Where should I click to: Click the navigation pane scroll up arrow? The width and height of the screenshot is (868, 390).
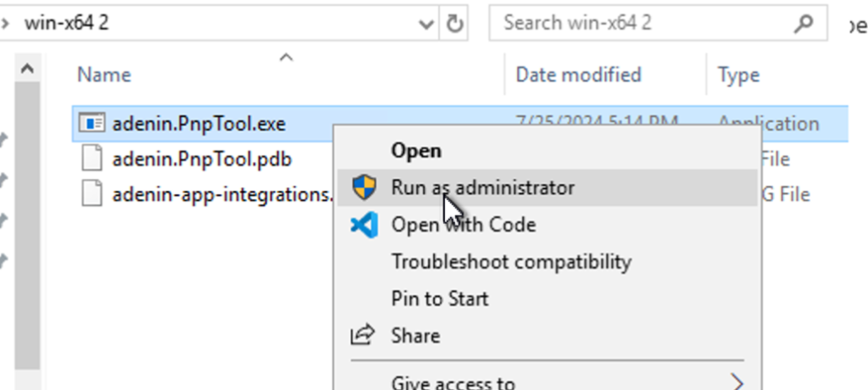tap(27, 68)
